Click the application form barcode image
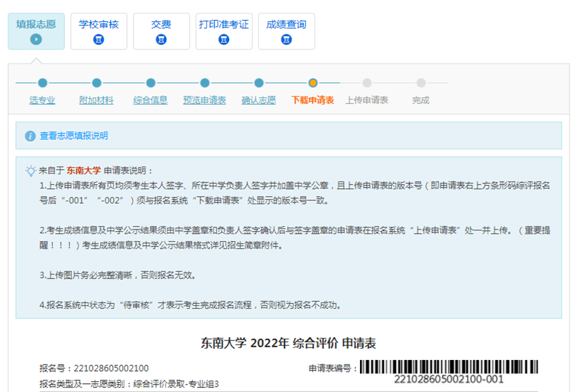This screenshot has width=577, height=392. tap(449, 367)
